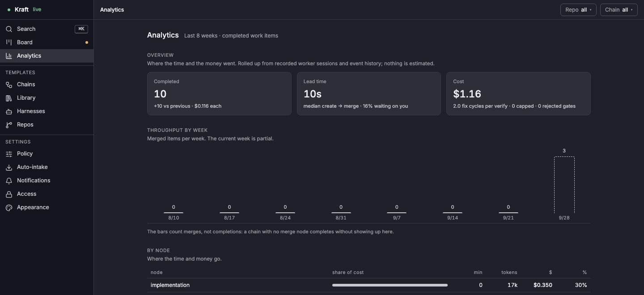This screenshot has height=295, width=644.
Task: Click "Last 8 weeks · completed work items"
Action: 231,36
